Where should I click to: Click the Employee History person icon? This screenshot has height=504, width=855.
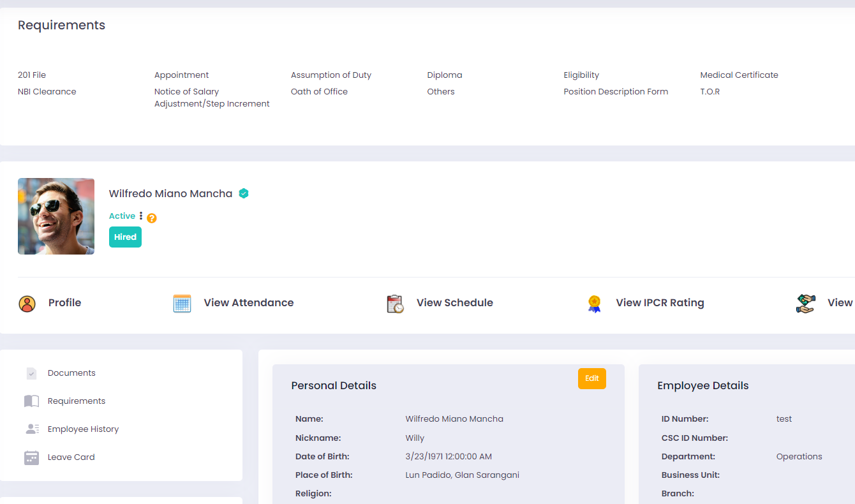(32, 429)
